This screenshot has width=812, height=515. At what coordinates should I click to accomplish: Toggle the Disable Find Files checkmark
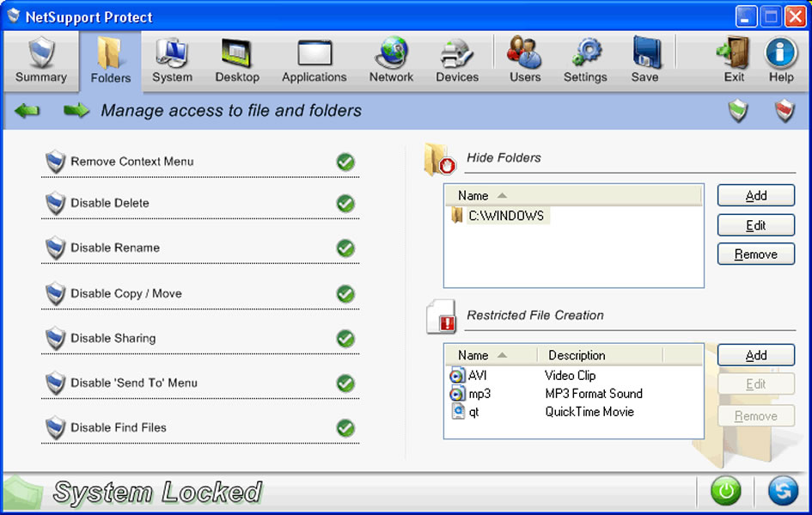click(345, 428)
